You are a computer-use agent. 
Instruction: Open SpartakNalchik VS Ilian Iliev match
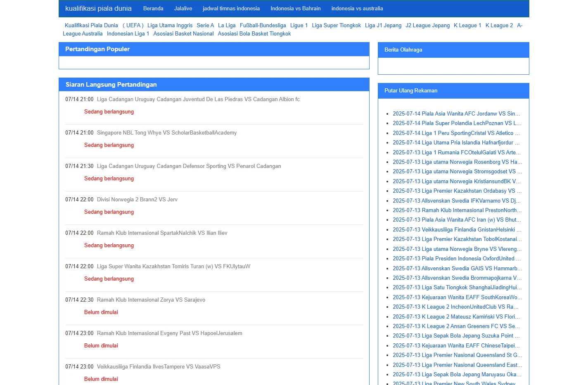pyautogui.click(x=162, y=233)
